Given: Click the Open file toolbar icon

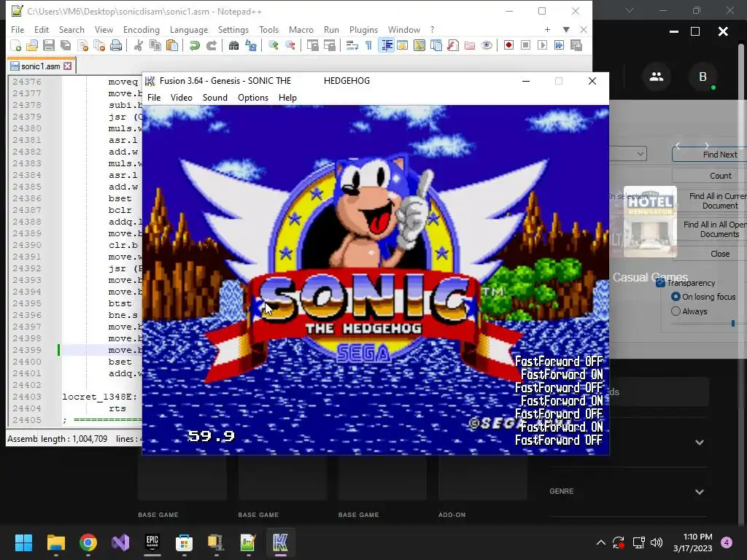Looking at the screenshot, I should tap(32, 45).
